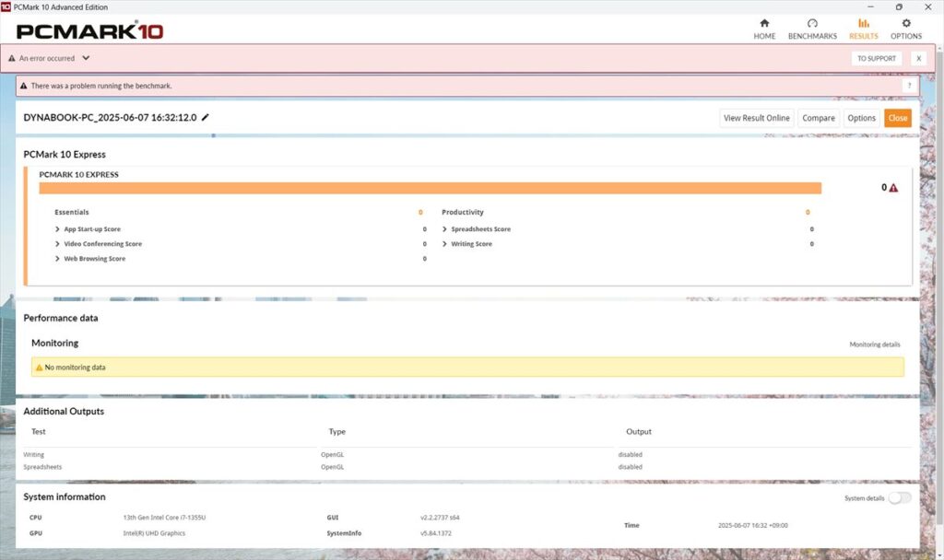The image size is (944, 560).
Task: Click the 'Writing' row in Additional Outputs
Action: click(34, 455)
